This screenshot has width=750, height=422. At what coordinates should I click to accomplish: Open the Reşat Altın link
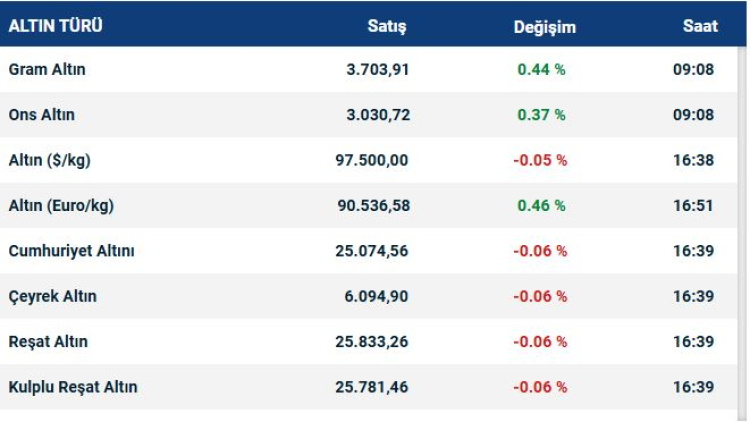48,341
